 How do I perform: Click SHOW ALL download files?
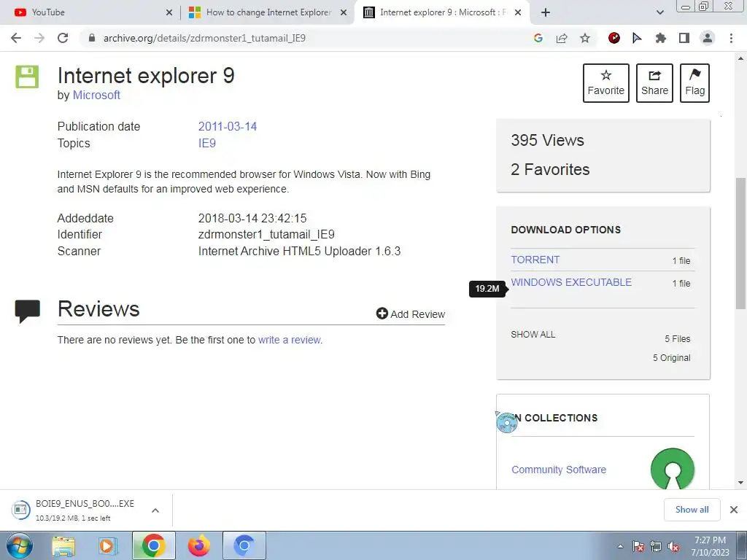[533, 334]
